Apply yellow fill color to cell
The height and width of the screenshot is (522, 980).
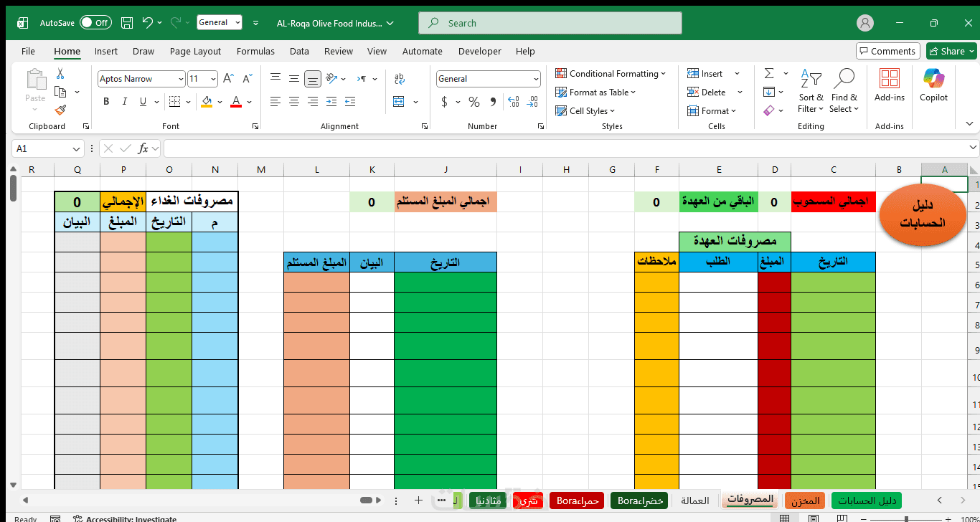[x=207, y=102]
